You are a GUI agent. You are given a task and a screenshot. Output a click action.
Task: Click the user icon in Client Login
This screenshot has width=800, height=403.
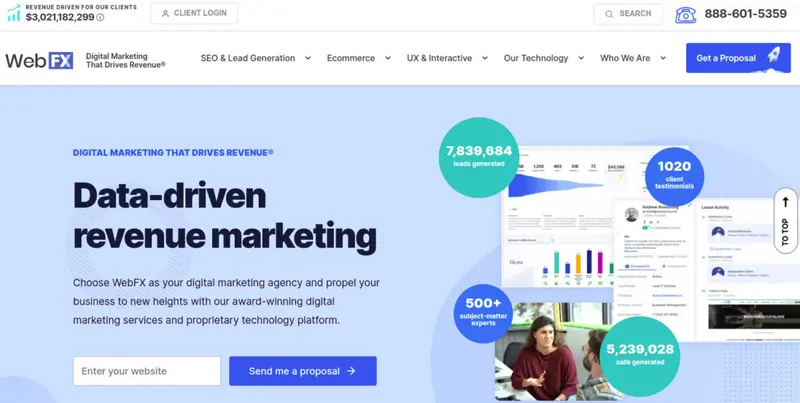[x=165, y=14]
